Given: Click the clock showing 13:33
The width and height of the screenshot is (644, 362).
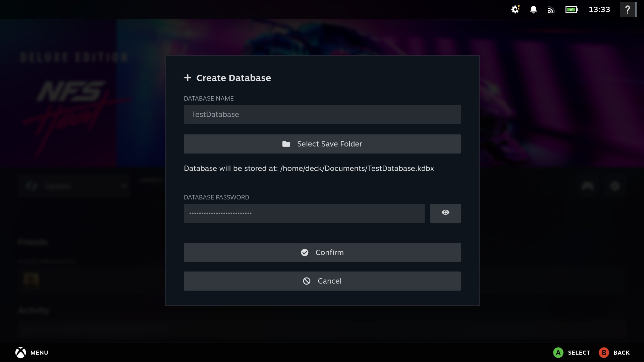Looking at the screenshot, I should (599, 9).
